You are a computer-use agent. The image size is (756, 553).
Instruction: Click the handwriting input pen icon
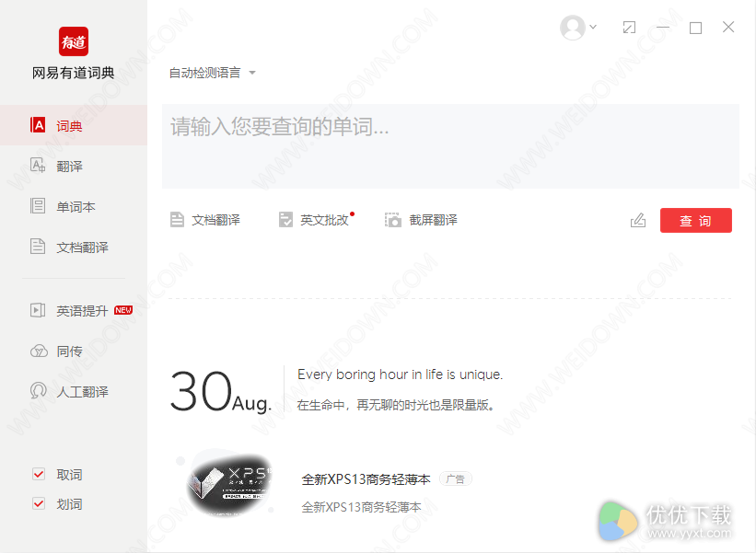638,220
